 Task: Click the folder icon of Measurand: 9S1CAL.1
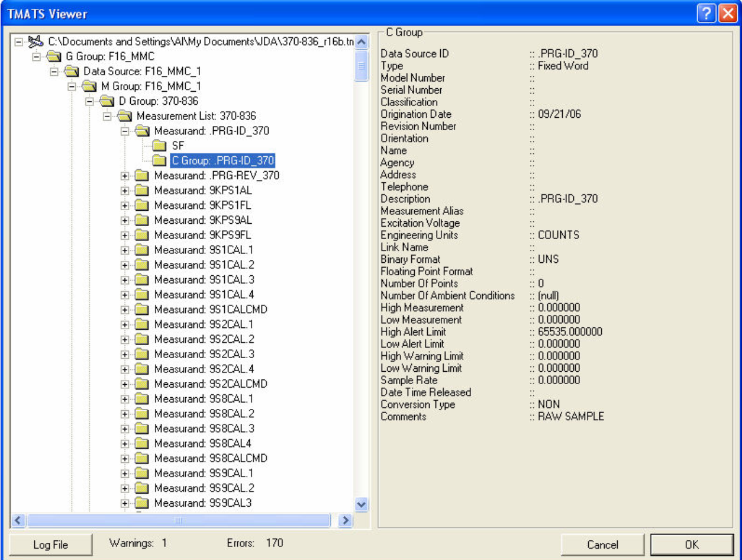[142, 250]
